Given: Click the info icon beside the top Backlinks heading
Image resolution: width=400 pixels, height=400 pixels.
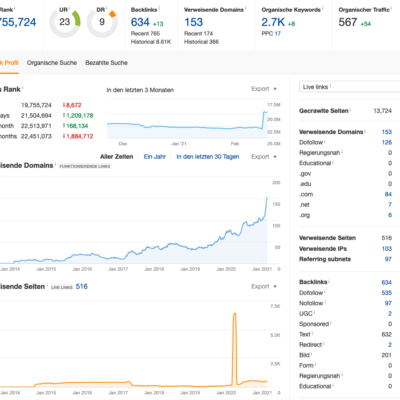Looking at the screenshot, I should (x=159, y=8).
